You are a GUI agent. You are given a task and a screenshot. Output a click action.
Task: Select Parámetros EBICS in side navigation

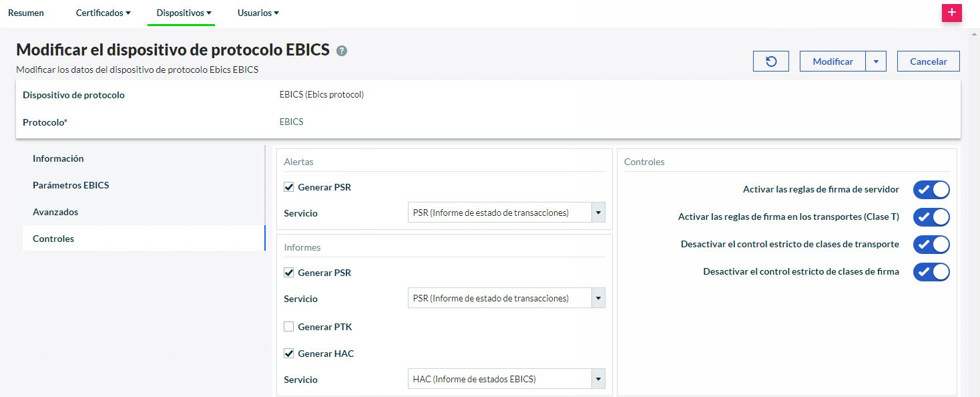coord(71,185)
